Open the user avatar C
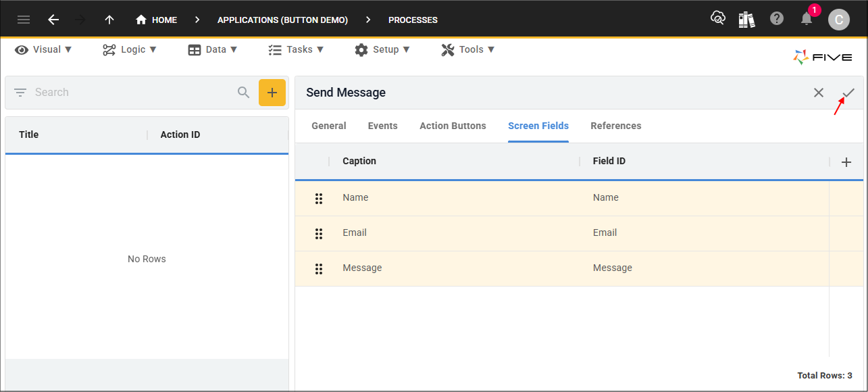The width and height of the screenshot is (868, 392). [x=838, y=20]
